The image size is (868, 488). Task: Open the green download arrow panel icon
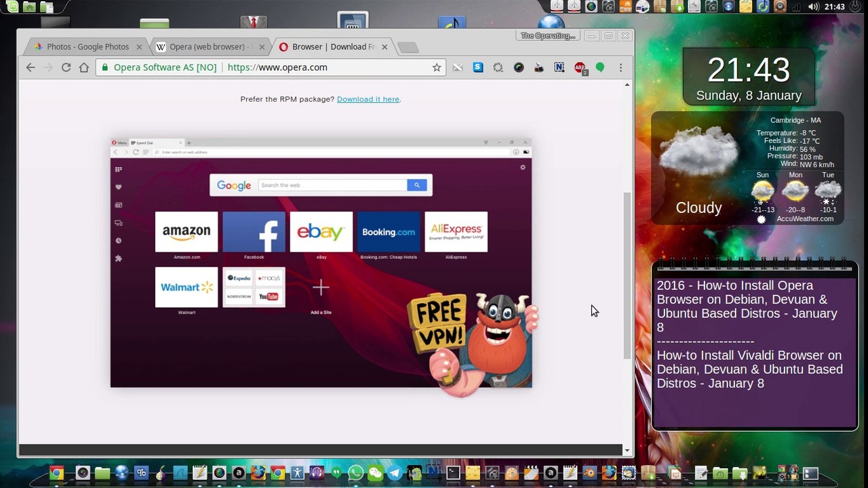676,7
